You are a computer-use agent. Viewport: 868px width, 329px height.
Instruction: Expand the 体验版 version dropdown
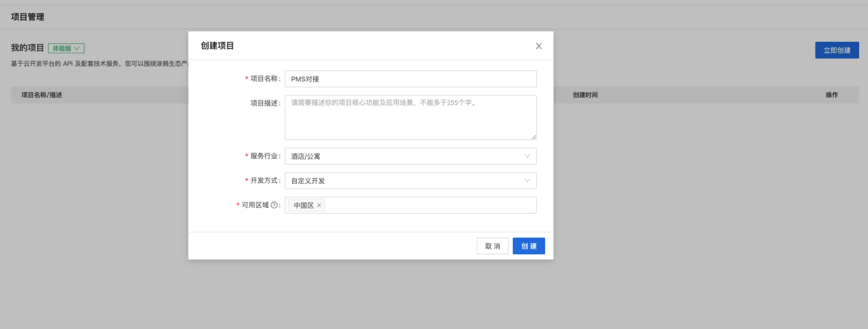tap(66, 48)
